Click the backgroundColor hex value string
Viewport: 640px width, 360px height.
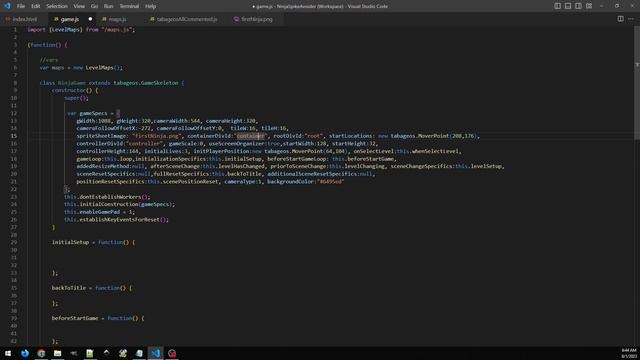331,182
